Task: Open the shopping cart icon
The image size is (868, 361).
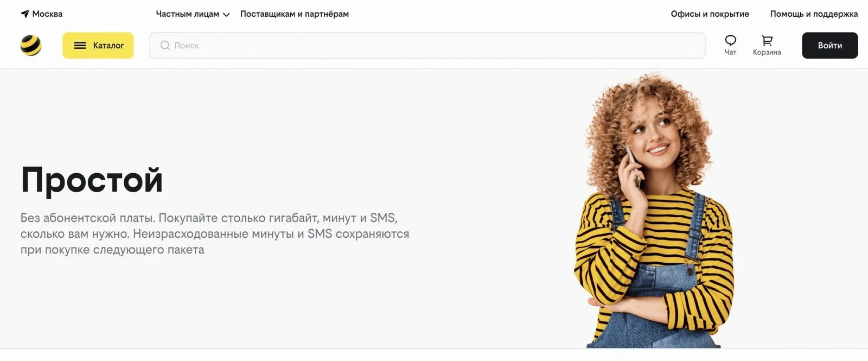Action: [x=767, y=40]
